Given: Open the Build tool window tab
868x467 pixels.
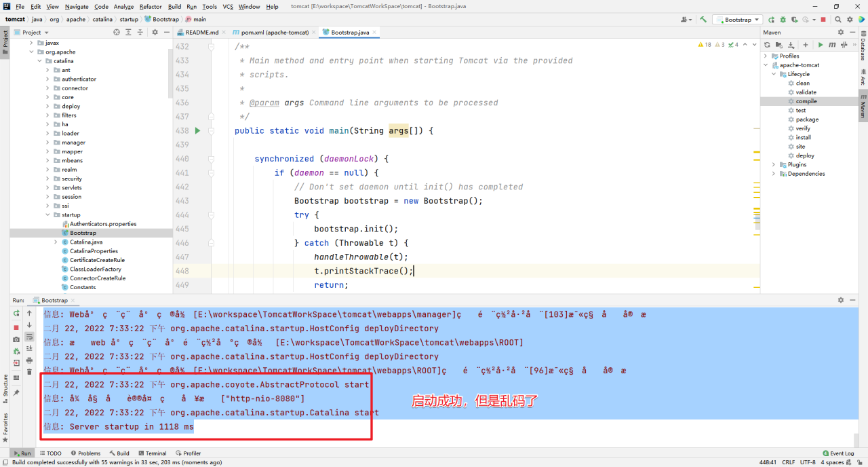Looking at the screenshot, I should pos(119,453).
